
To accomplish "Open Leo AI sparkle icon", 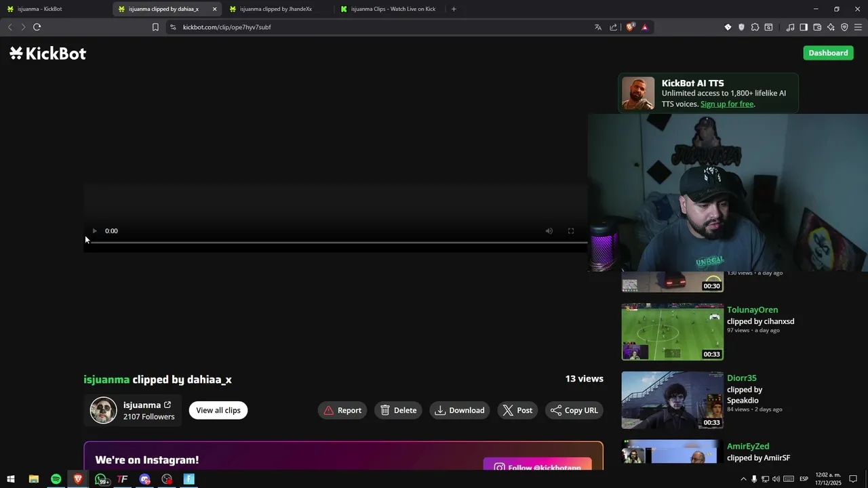I will tap(831, 27).
